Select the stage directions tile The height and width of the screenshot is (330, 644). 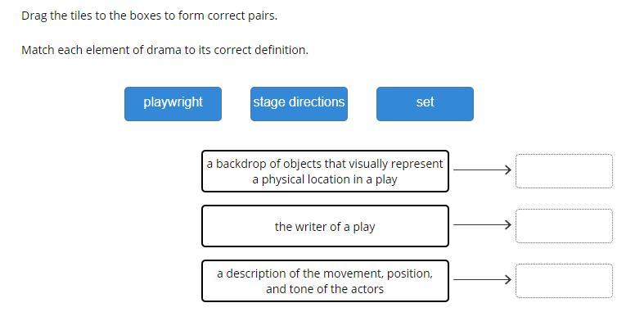(299, 103)
